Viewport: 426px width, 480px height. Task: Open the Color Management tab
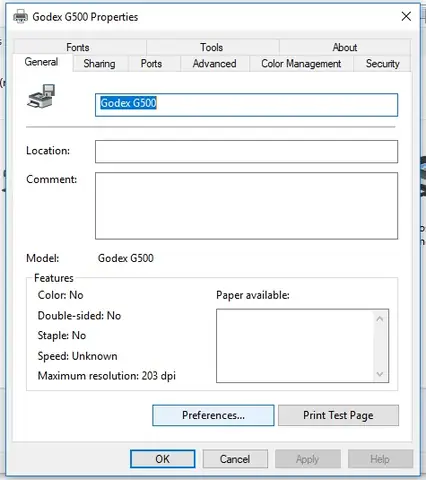point(301,63)
